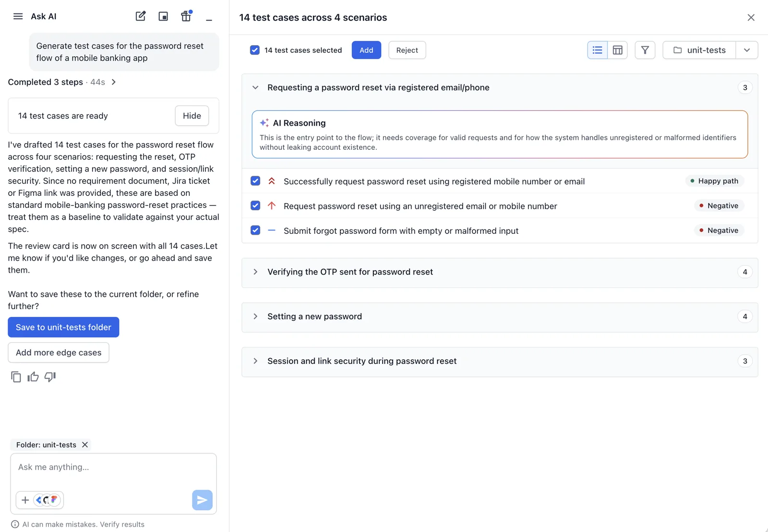Close the test cases review panel

751,17
